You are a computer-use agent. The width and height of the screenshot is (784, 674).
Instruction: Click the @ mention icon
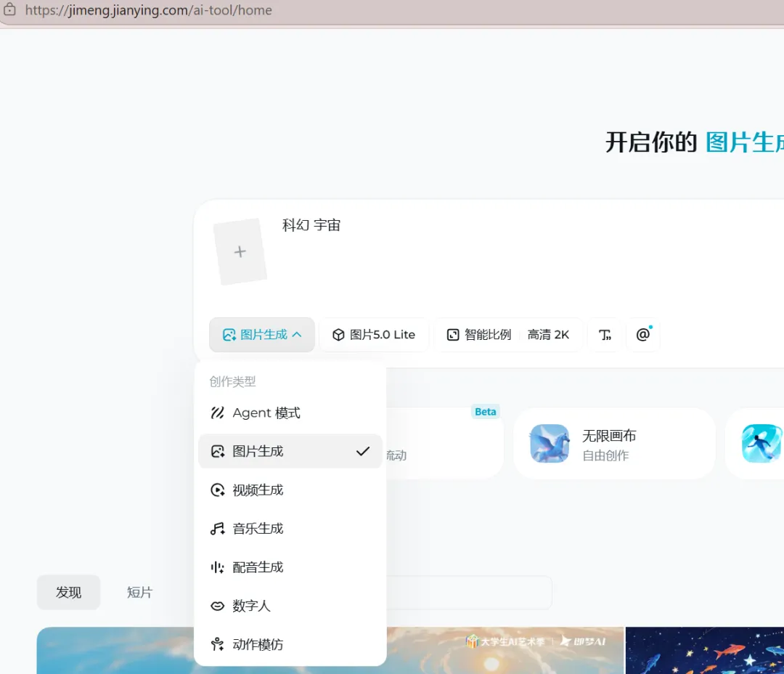pyautogui.click(x=643, y=334)
